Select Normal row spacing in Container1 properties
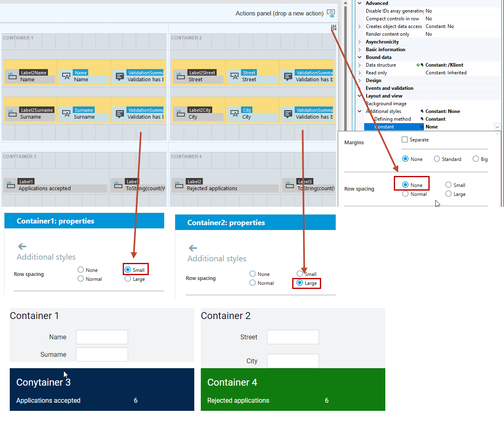This screenshot has height=421, width=504. 80,279
